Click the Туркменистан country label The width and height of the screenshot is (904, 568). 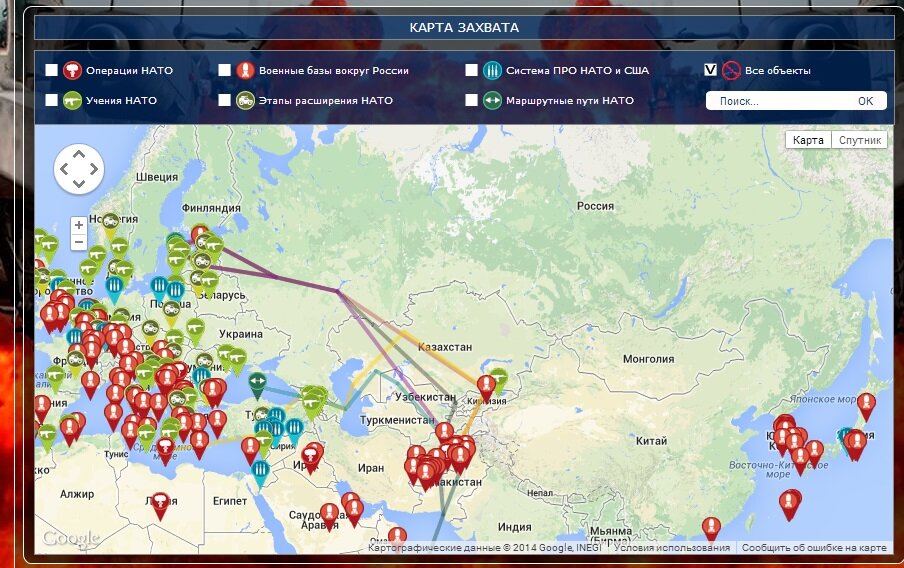tap(397, 420)
